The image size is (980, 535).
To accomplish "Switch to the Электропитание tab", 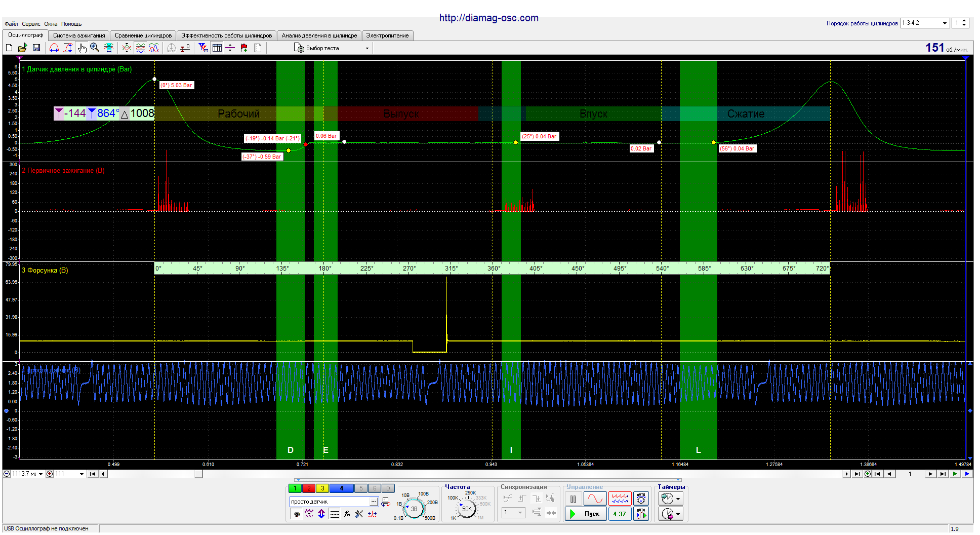I will [388, 35].
